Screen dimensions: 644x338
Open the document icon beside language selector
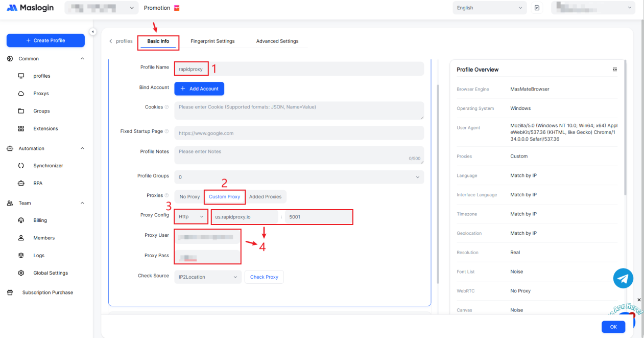[537, 8]
